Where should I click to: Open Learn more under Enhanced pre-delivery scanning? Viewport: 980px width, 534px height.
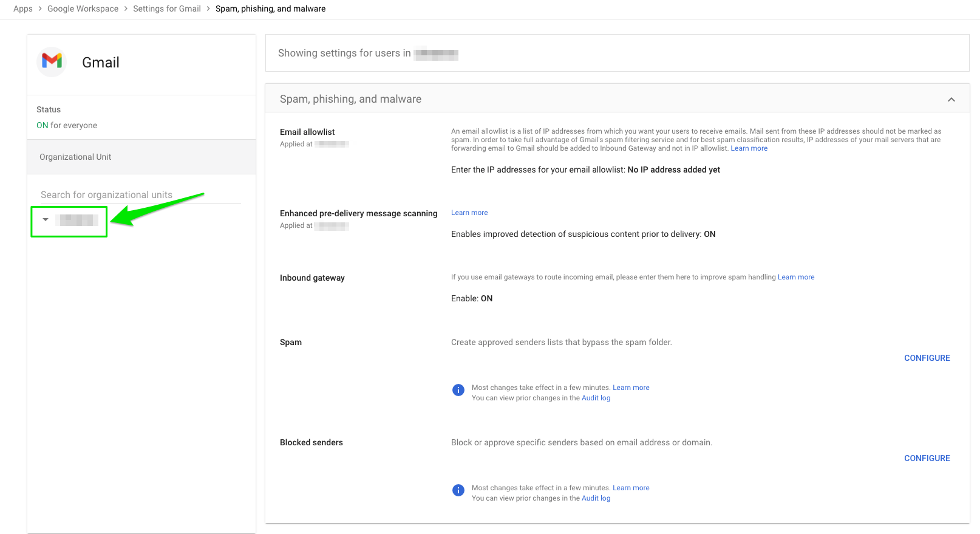click(469, 213)
